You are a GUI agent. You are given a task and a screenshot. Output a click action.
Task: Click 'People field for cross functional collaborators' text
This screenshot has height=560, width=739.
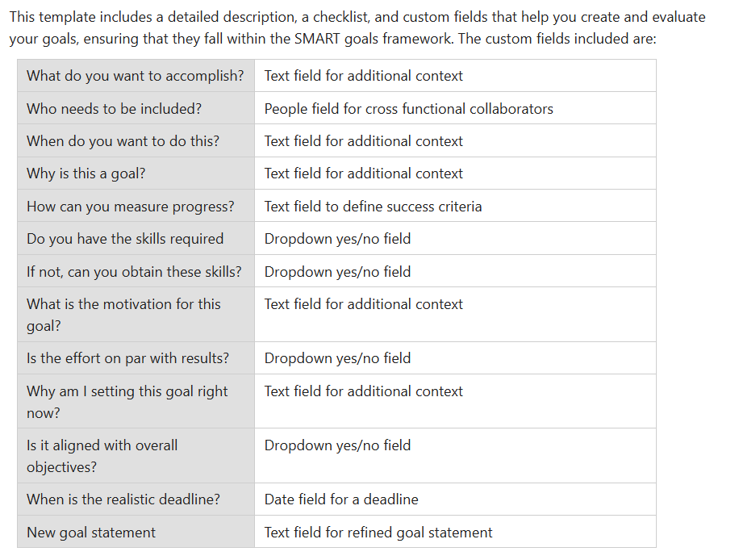408,109
